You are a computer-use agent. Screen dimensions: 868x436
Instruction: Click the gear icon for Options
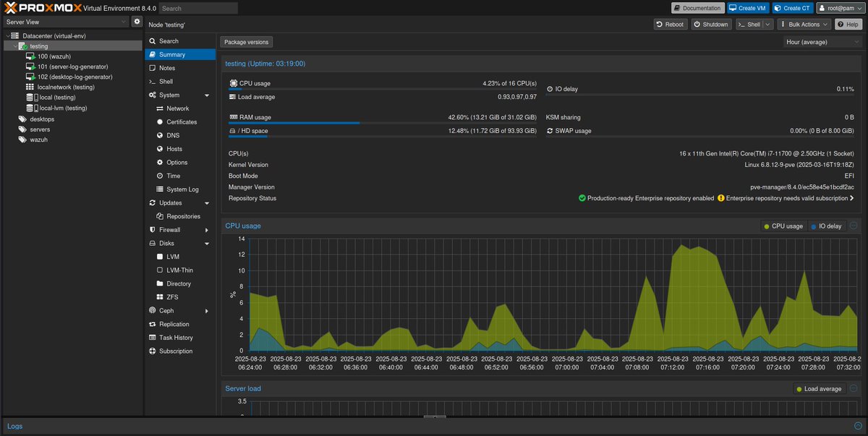coord(160,163)
